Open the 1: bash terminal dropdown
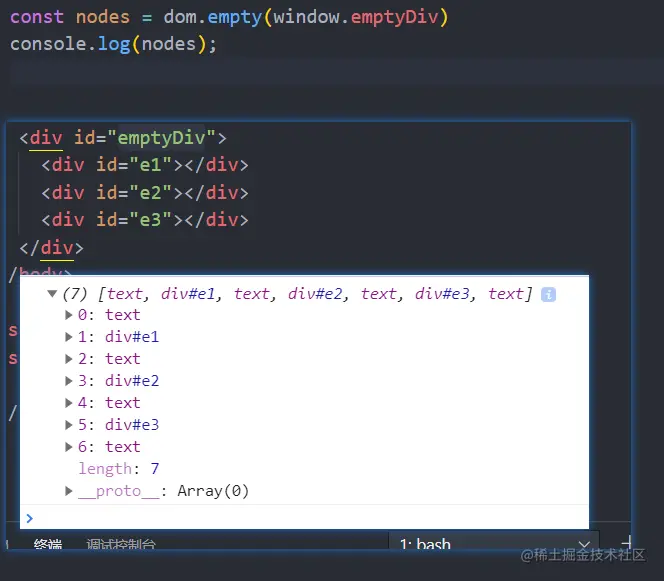Viewport: 664px width, 581px height. (494, 543)
